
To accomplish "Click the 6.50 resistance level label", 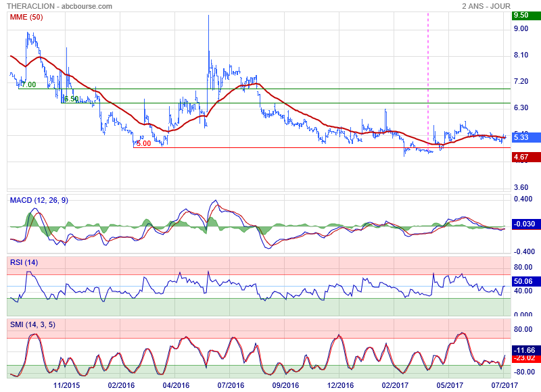I will point(72,99).
